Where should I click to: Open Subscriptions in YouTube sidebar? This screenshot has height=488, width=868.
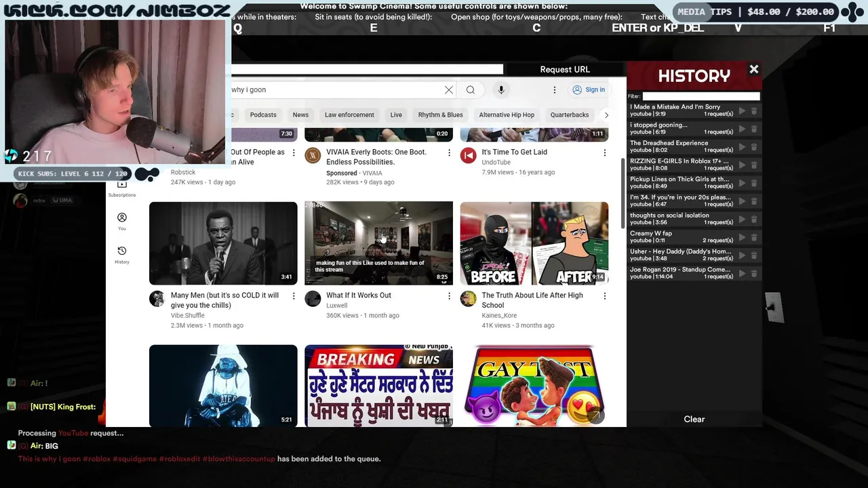(122, 189)
